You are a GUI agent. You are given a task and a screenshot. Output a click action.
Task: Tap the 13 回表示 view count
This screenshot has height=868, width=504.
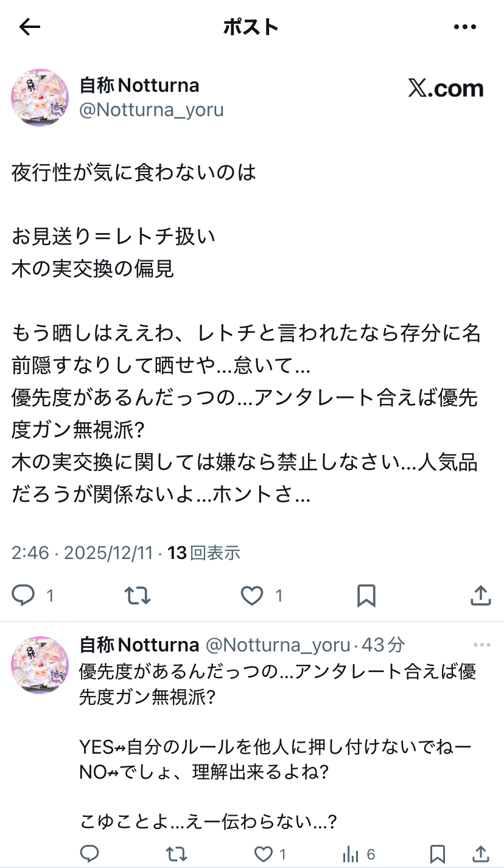point(204,552)
